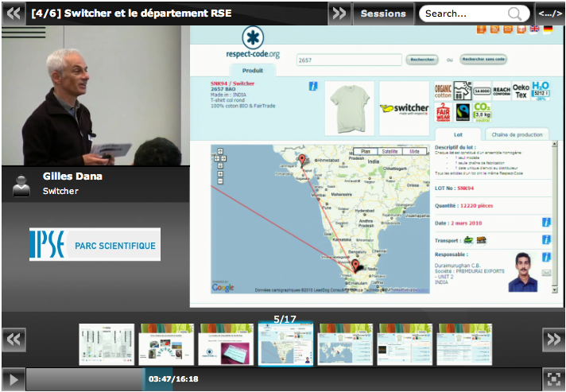The height and width of the screenshot is (392, 566).
Task: Switch language to English flag
Action: tap(534, 29)
